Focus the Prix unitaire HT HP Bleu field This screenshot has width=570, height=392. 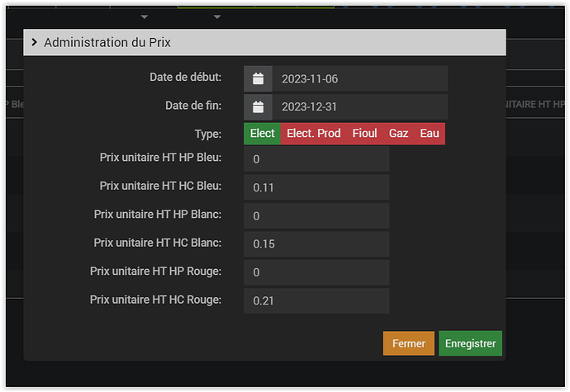pyautogui.click(x=316, y=159)
